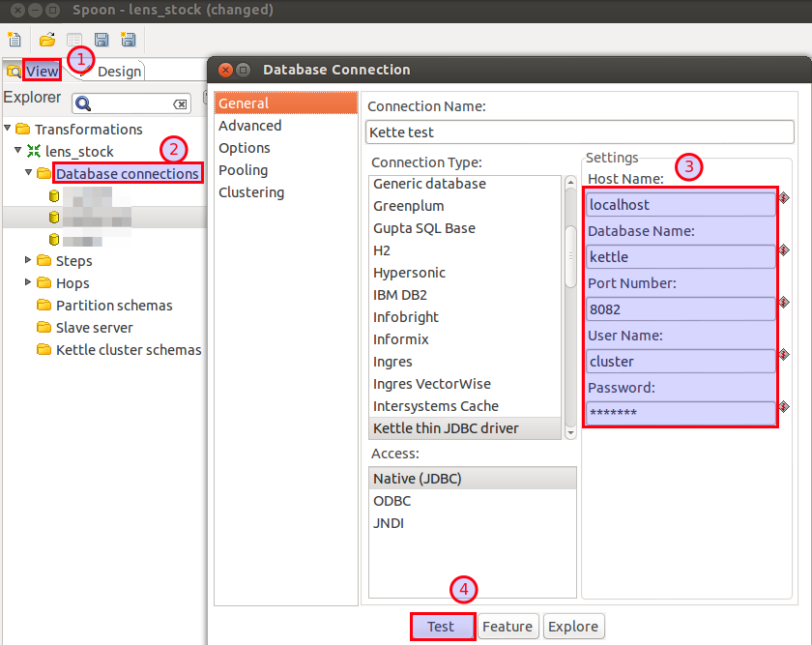Viewport: 812px width, 645px height.
Task: Expand the Hops tree node
Action: point(28,281)
